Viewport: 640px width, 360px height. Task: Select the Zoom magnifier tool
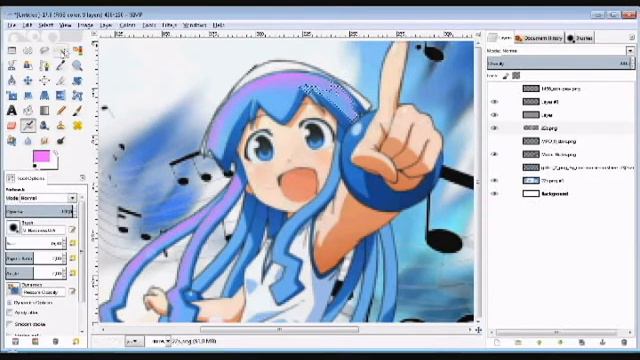pyautogui.click(x=77, y=66)
